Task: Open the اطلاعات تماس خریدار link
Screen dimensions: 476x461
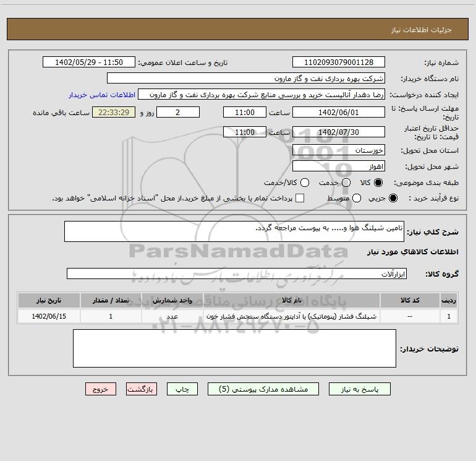Action: coord(102,95)
